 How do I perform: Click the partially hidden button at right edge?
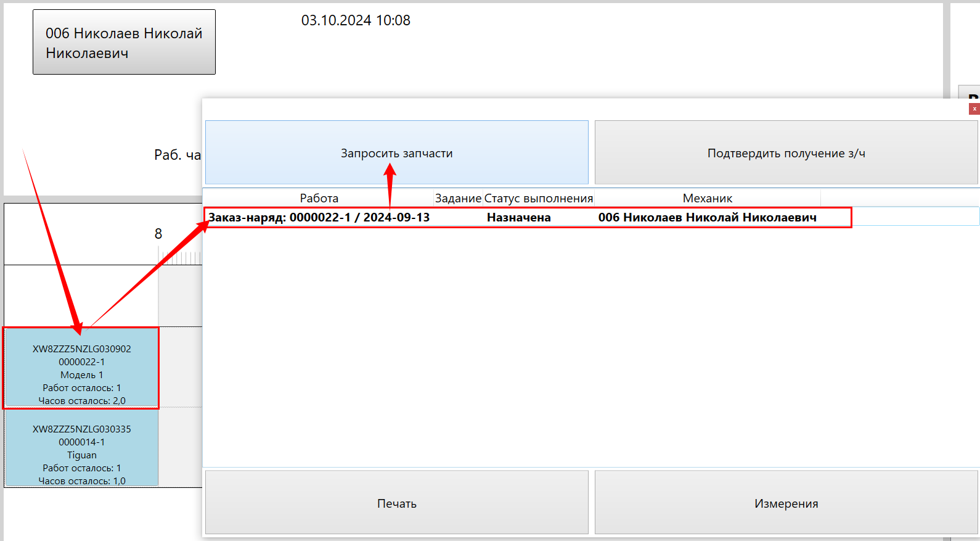click(971, 94)
